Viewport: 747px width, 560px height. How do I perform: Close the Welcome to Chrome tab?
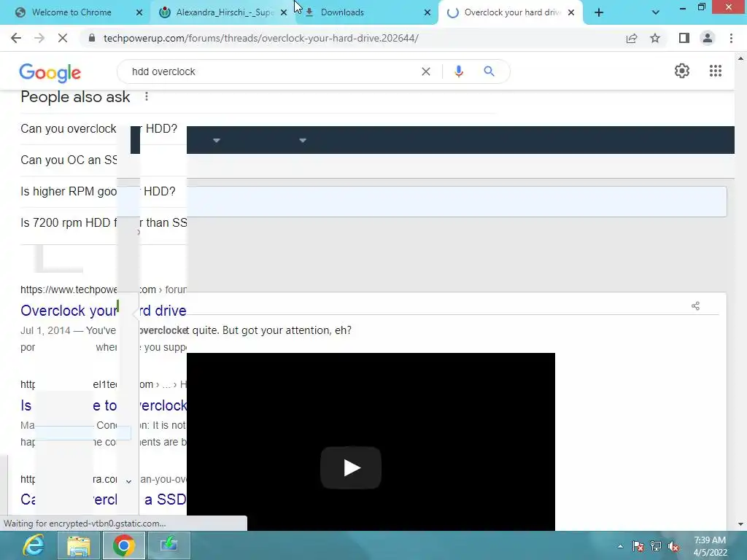click(139, 13)
